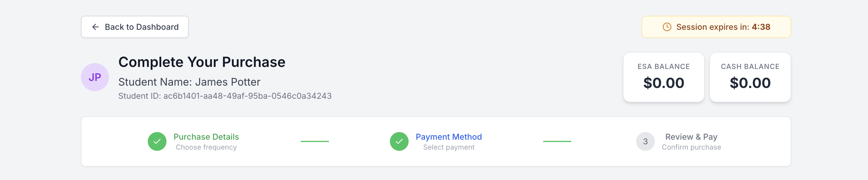Click the Student Name James Potter text
The width and height of the screenshot is (868, 180).
(x=189, y=81)
